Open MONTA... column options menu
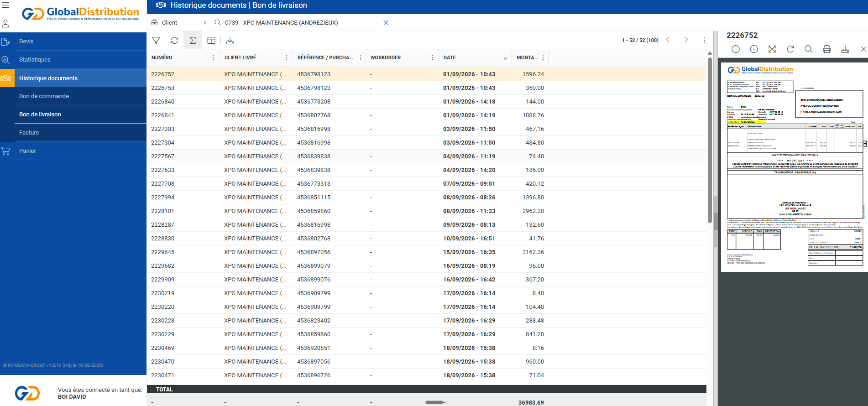This screenshot has height=406, width=868. coord(543,57)
